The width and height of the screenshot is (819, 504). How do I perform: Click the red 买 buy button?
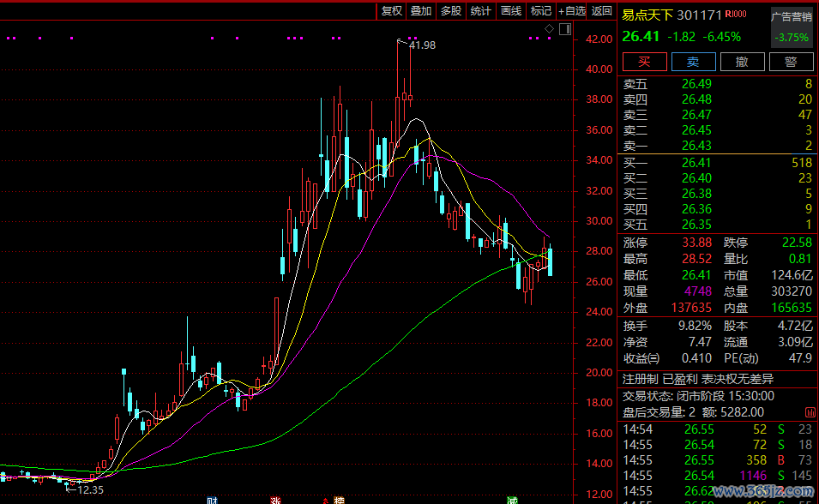coord(645,62)
